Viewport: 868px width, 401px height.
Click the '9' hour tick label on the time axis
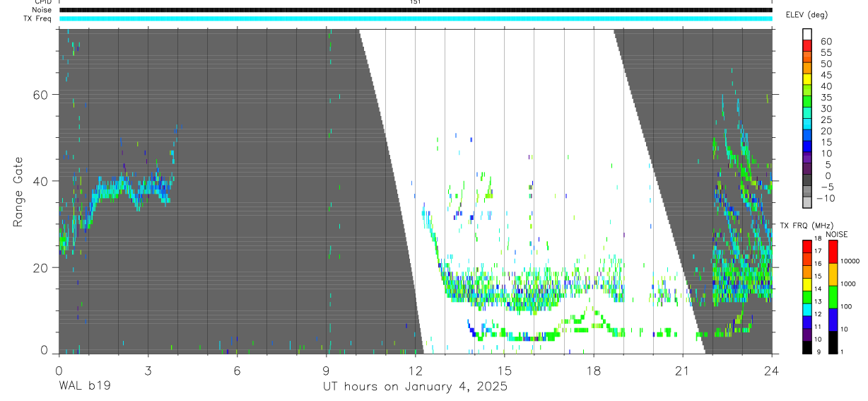click(326, 370)
